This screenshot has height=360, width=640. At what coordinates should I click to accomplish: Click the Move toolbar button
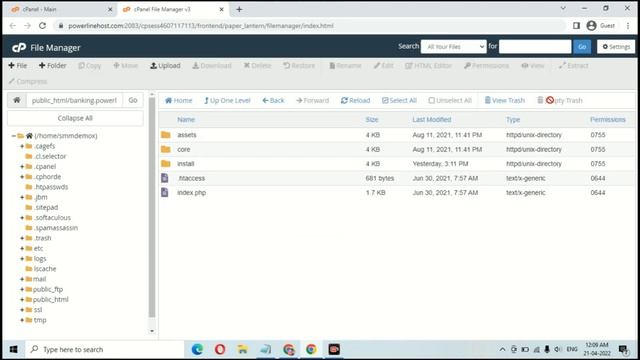click(125, 66)
